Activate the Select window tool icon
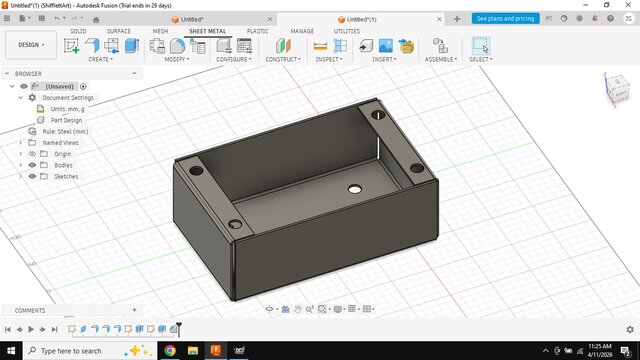640x360 pixels. (480, 46)
